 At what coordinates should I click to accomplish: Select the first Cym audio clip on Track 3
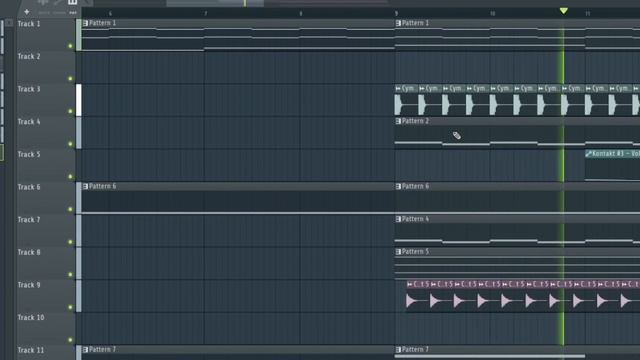tap(406, 100)
